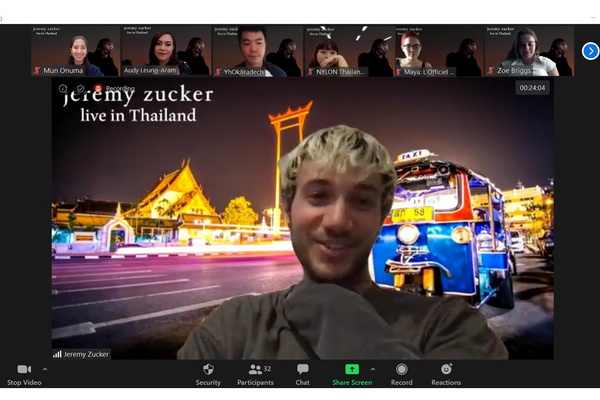Expand share options chevron beside Share Screen
Image resolution: width=600 pixels, height=400 pixels.
point(373,369)
